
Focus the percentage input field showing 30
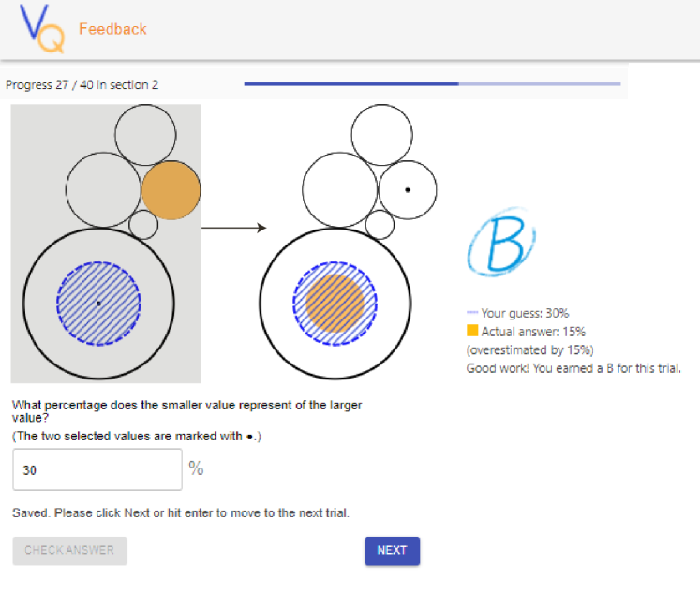97,469
